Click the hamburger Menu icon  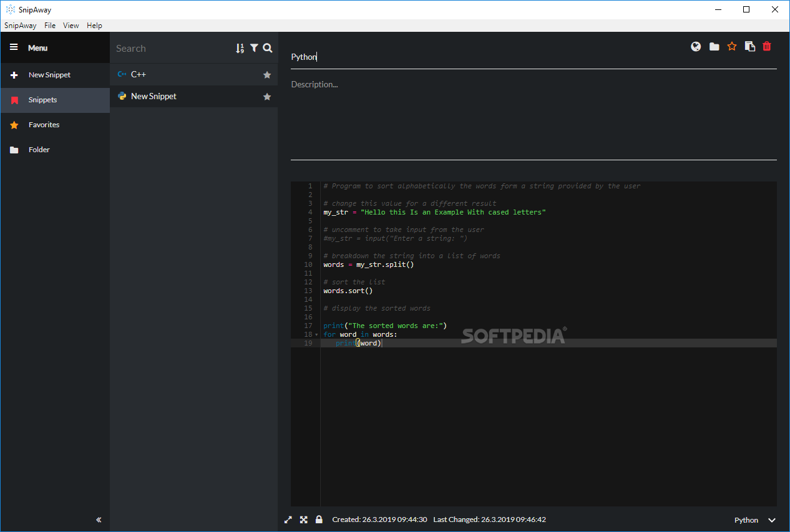(14, 47)
